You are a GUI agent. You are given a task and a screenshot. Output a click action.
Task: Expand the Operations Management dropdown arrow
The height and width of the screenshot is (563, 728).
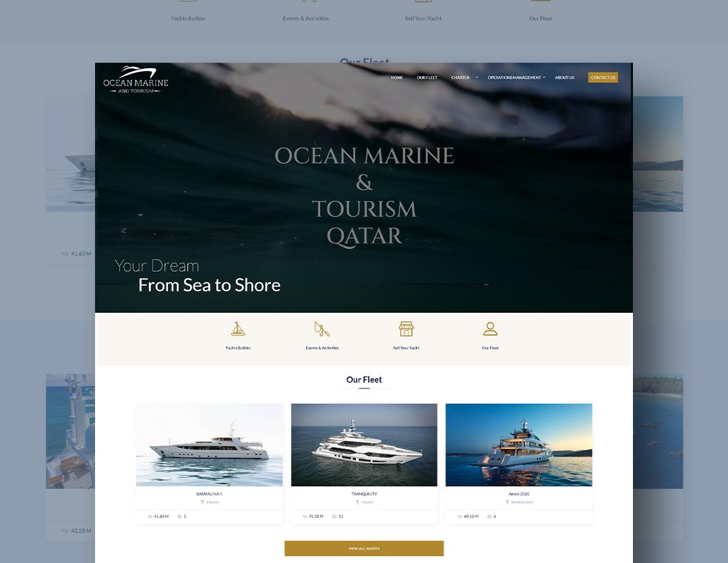coord(544,78)
